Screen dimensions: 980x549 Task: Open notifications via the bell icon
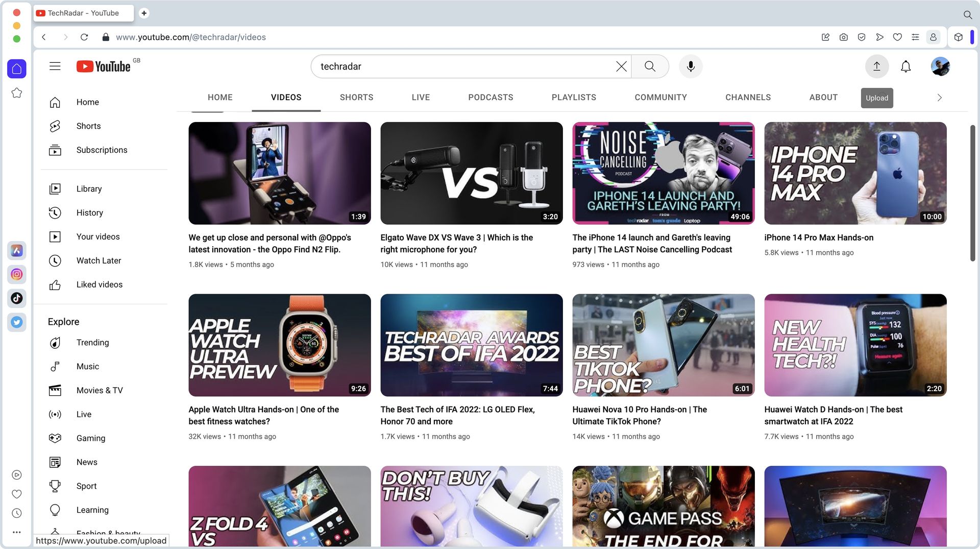pyautogui.click(x=906, y=66)
